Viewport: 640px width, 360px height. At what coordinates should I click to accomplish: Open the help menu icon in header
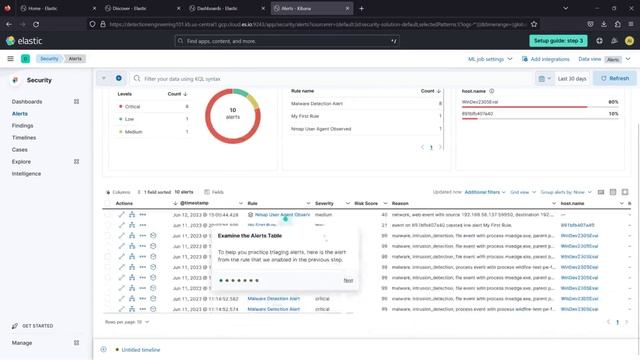tap(599, 41)
